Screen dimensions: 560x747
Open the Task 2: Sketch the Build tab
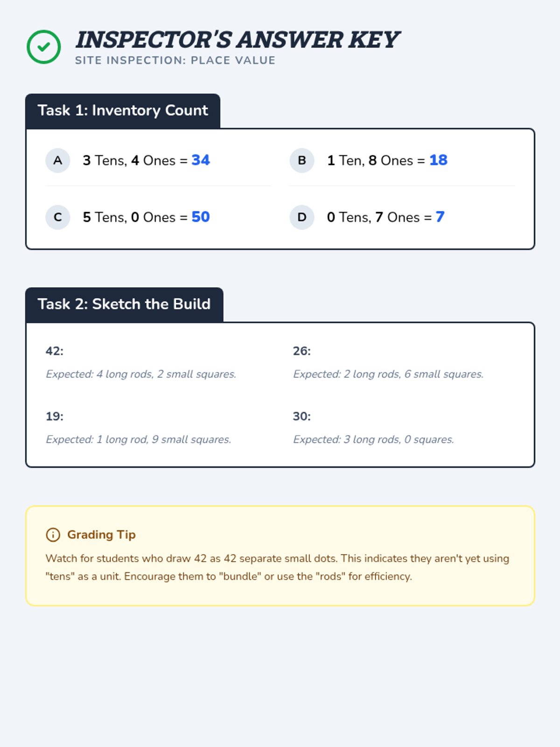[x=124, y=304]
